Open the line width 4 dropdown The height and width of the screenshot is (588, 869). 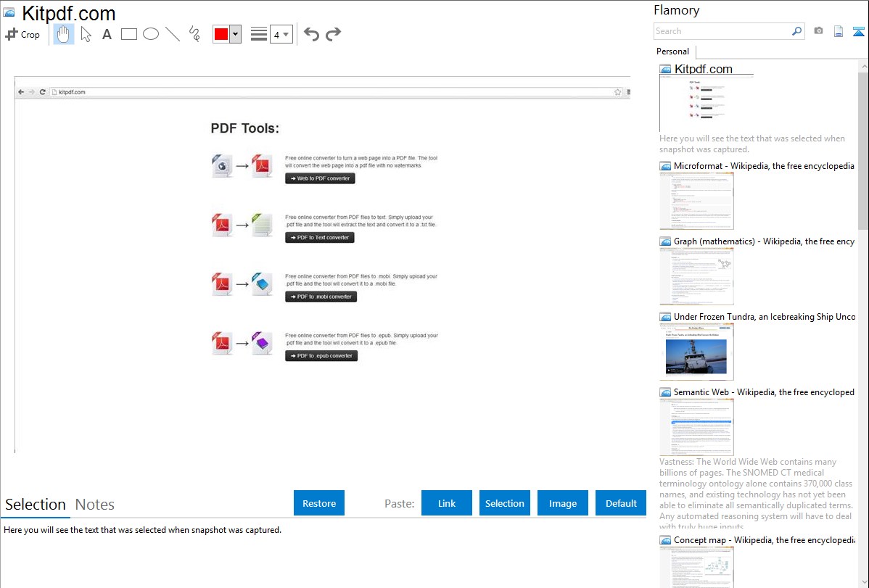(281, 34)
